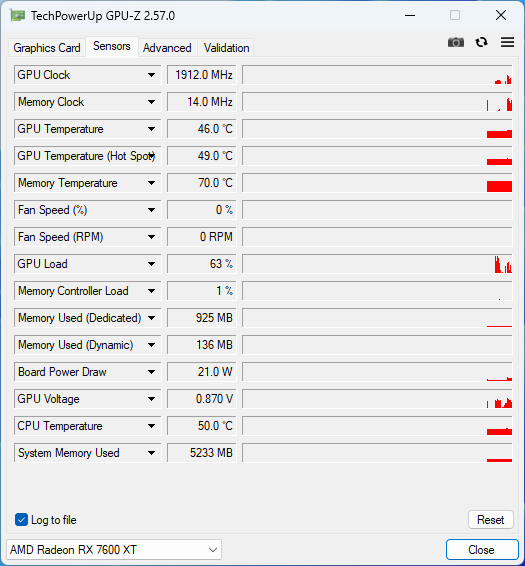Click the 136 MB dynamic memory value
Viewport: 525px width, 566px height.
tap(201, 345)
